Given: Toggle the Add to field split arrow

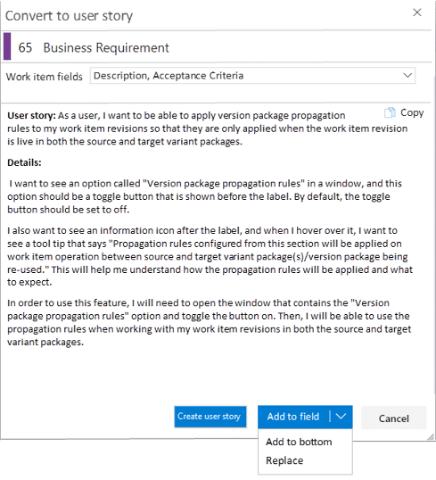Looking at the screenshot, I should [x=341, y=416].
